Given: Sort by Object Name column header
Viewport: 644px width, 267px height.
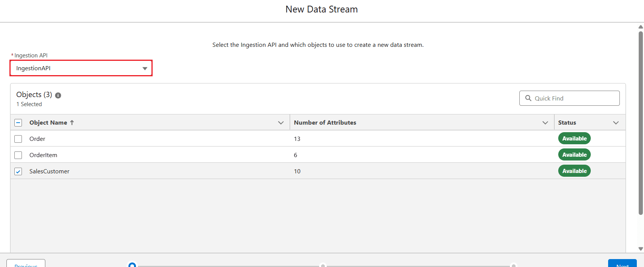Looking at the screenshot, I should [x=48, y=123].
